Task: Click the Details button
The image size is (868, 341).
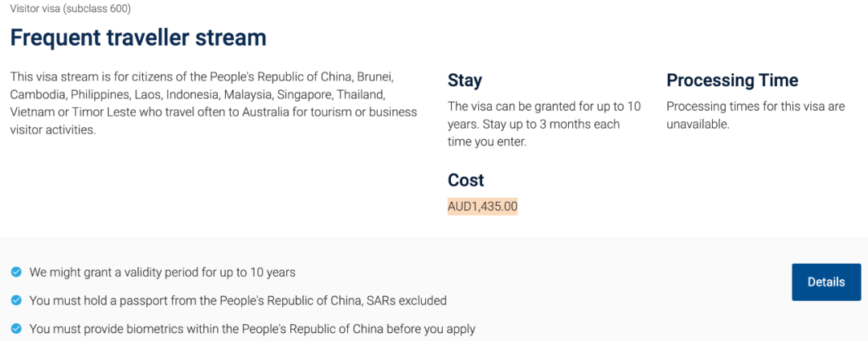Action: point(825,282)
